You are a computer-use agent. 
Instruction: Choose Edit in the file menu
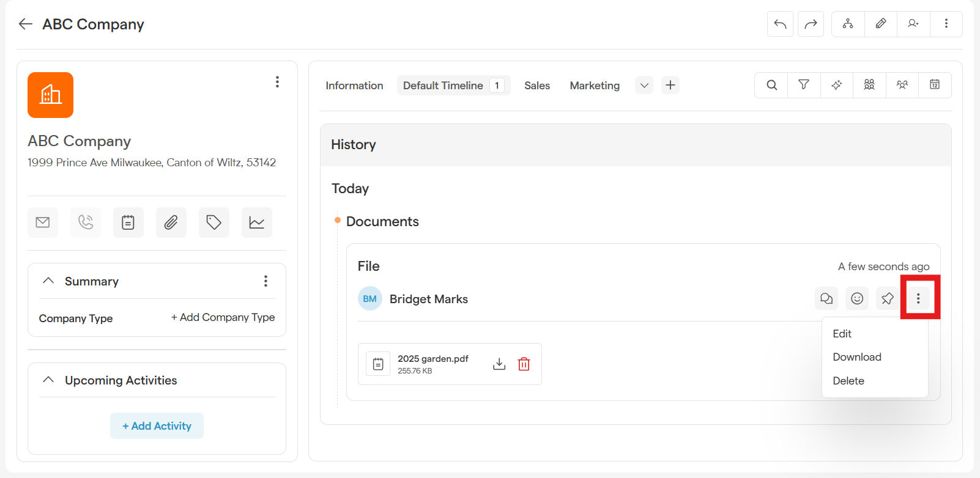click(x=842, y=334)
